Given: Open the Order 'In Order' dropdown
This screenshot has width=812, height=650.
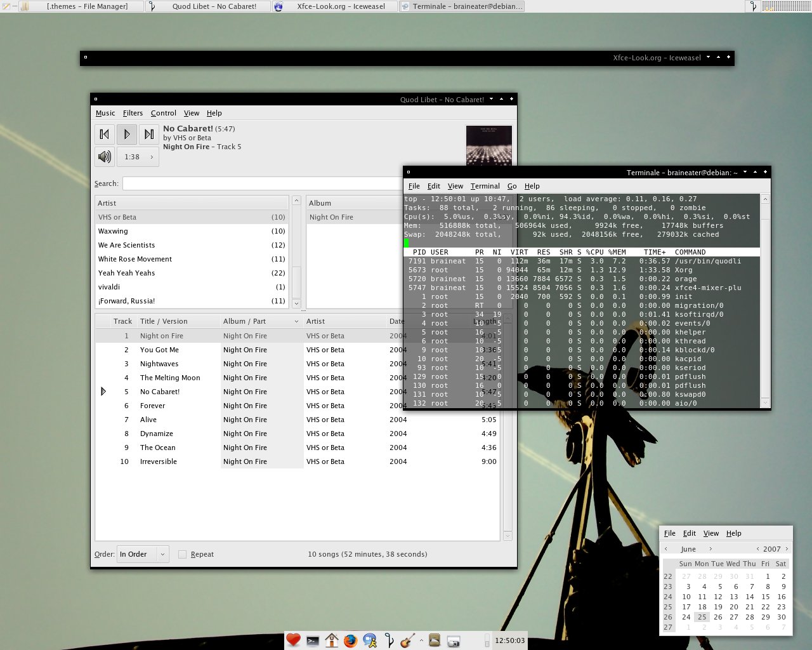Looking at the screenshot, I should (x=143, y=554).
